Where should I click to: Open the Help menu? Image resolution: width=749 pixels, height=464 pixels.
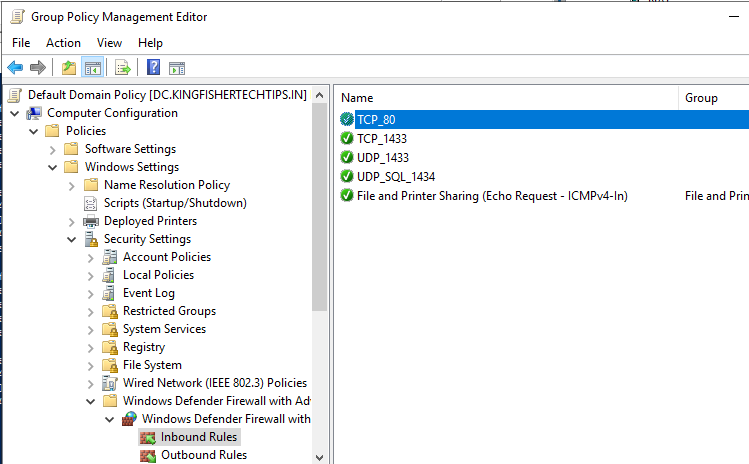(150, 43)
